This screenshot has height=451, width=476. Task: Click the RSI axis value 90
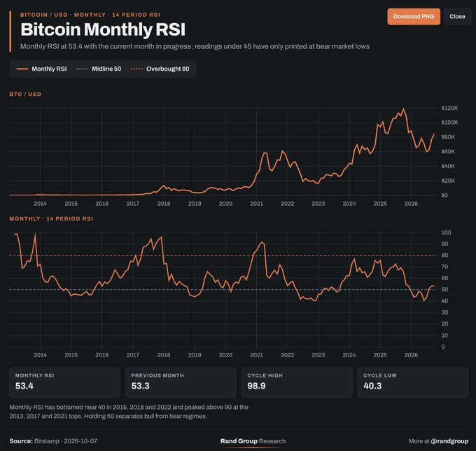(444, 244)
